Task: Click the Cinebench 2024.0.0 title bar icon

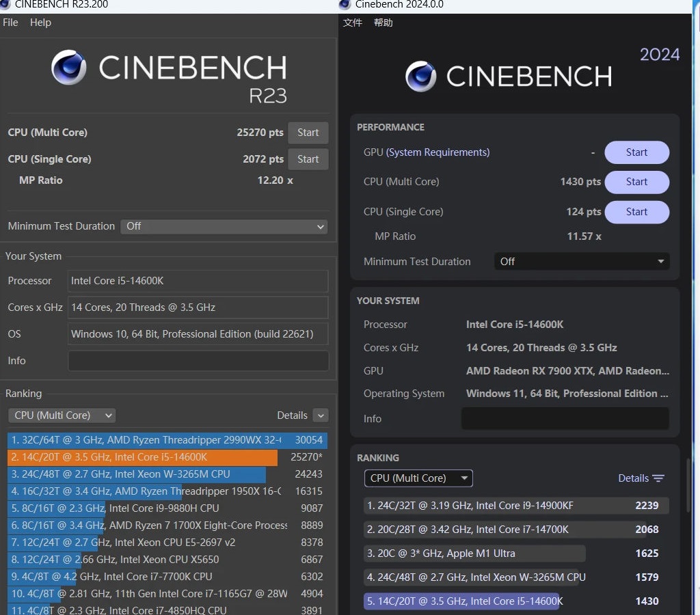Action: (345, 5)
